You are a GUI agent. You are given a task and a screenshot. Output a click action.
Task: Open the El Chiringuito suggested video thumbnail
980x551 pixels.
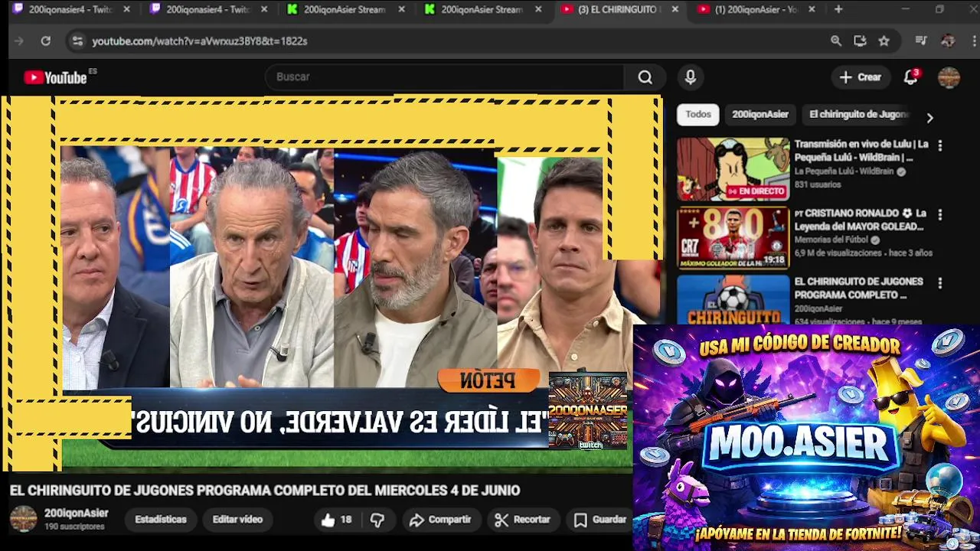point(733,299)
